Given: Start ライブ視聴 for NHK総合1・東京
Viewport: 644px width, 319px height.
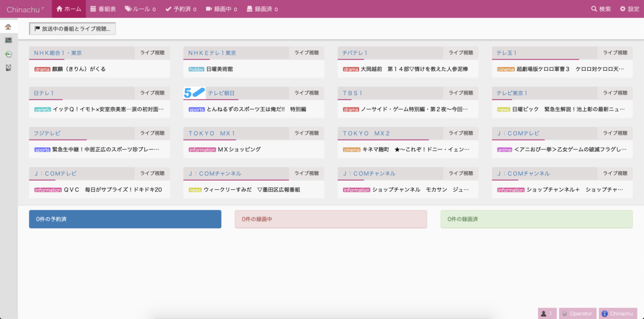Looking at the screenshot, I should [152, 53].
